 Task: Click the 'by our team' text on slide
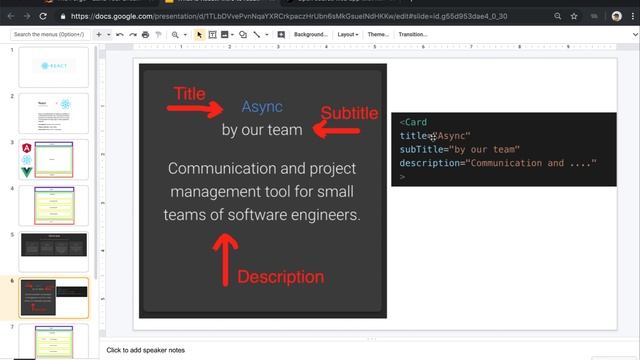click(262, 130)
